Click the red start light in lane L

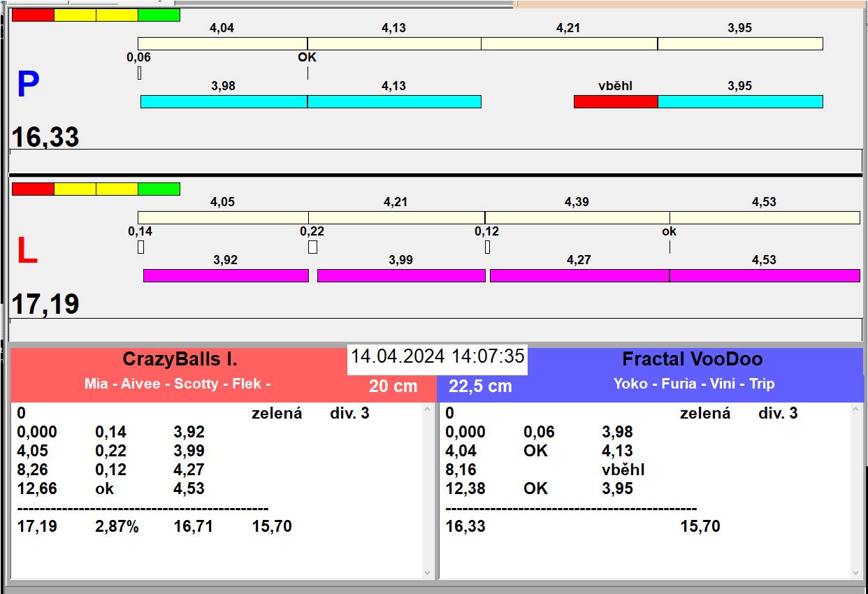[33, 189]
